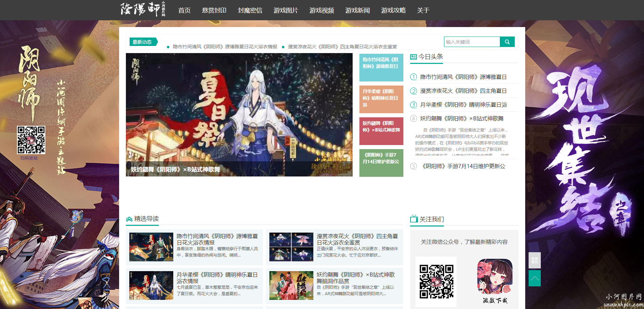644x309 pixels.
Task: Focus the 输入关键词 search field
Action: pos(472,42)
